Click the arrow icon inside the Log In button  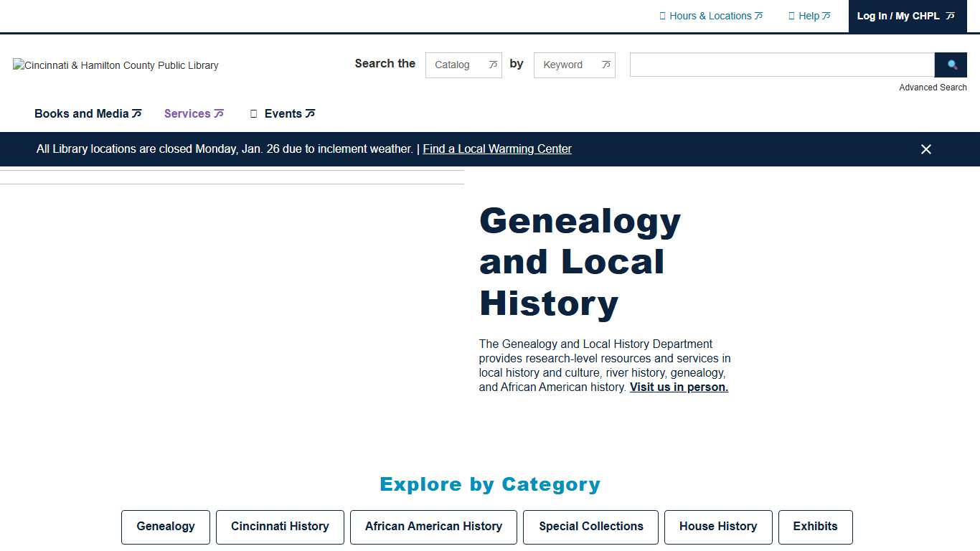tap(949, 16)
